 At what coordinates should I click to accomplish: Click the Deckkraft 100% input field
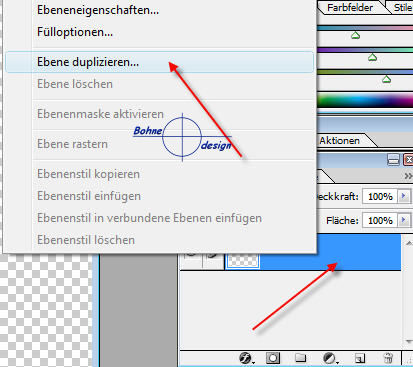380,196
